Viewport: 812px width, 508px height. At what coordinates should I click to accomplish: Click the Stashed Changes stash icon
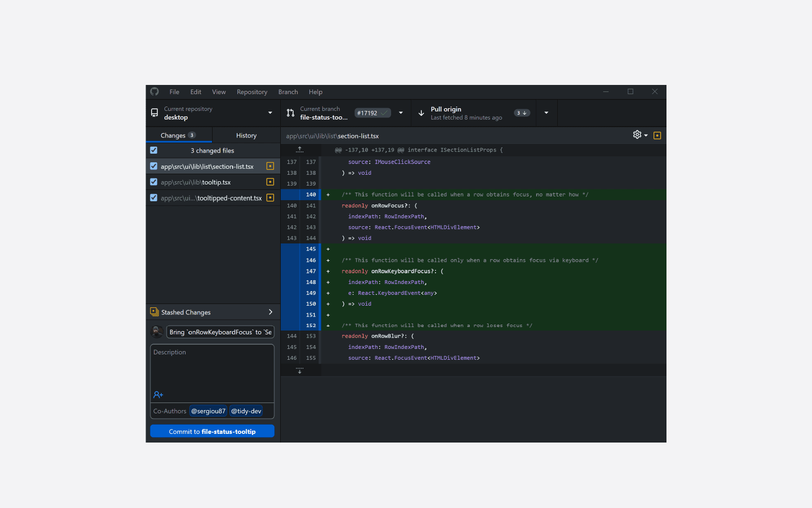[x=154, y=312]
